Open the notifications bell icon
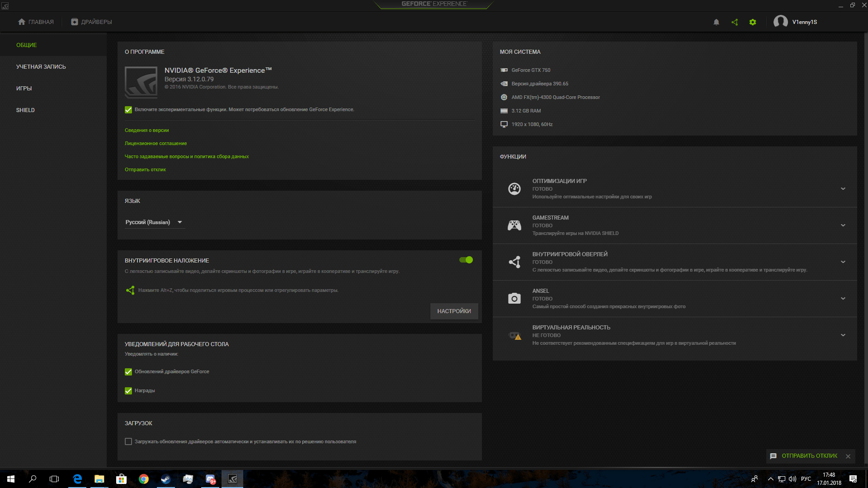The width and height of the screenshot is (868, 488). [x=716, y=22]
